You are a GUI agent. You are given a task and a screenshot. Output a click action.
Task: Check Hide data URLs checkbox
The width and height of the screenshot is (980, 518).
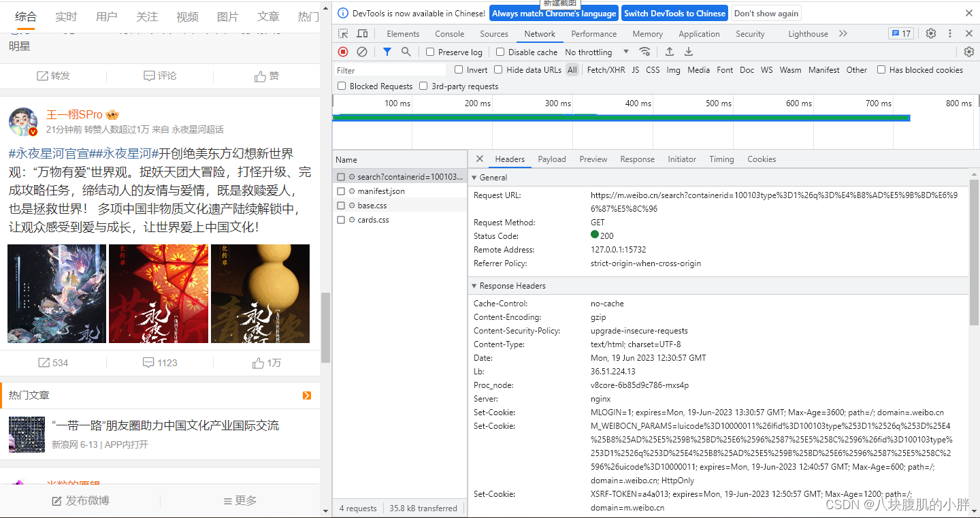(x=498, y=69)
